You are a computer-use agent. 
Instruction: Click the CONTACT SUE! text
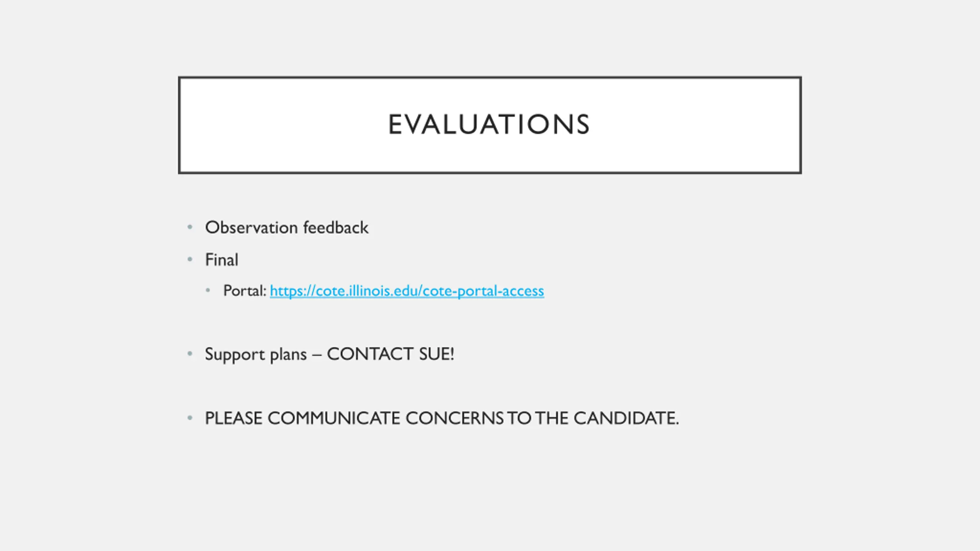tap(390, 354)
